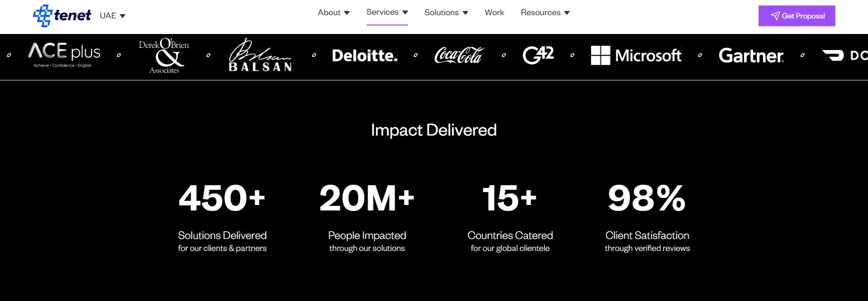Click the Derek O'Brien & Associates logo

click(164, 56)
